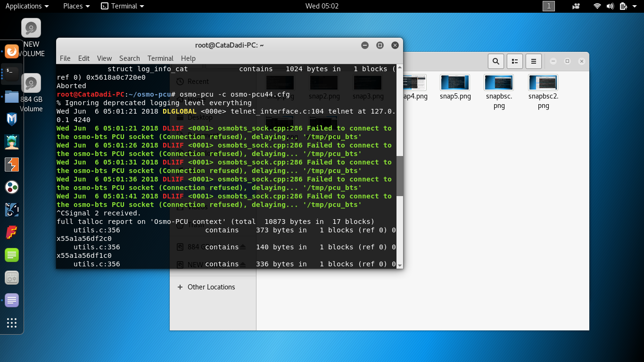This screenshot has height=362, width=644.
Task: Launch Firefox from the dock
Action: (12, 51)
